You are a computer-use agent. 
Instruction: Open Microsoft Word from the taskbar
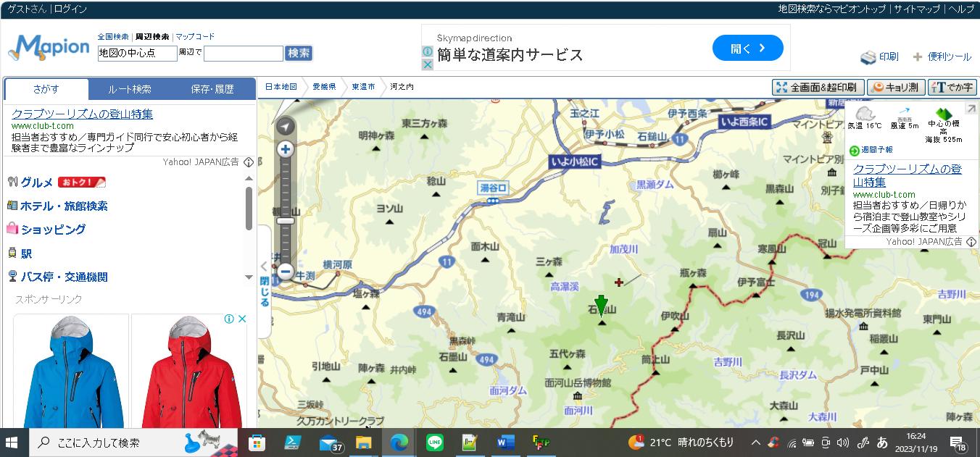click(x=505, y=442)
